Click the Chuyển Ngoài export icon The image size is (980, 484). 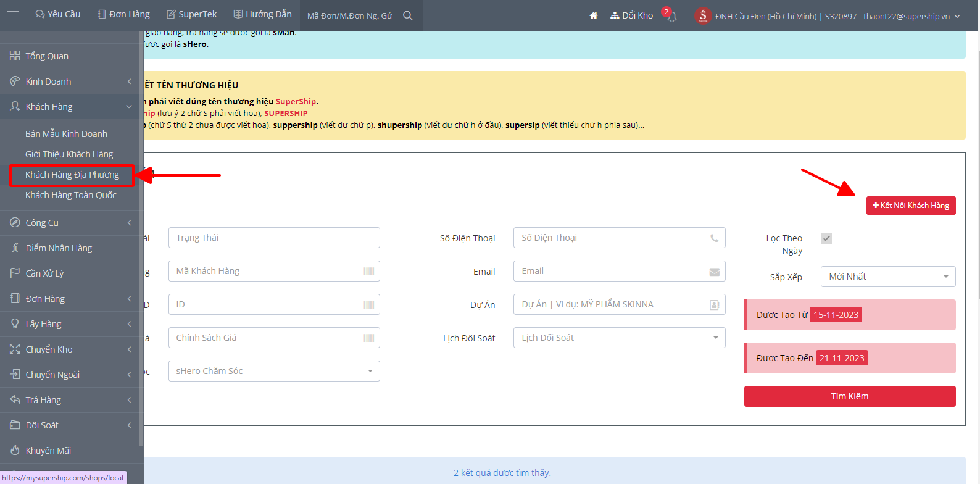click(15, 374)
